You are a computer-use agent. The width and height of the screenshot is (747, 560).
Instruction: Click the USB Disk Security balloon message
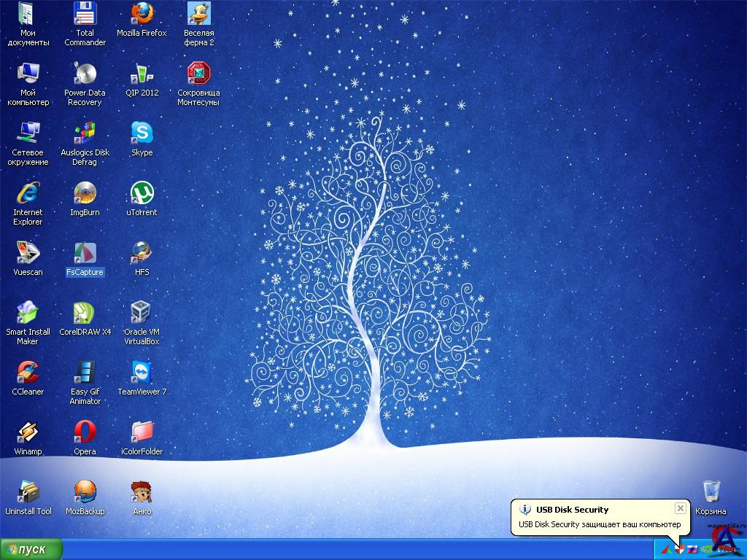(x=599, y=524)
